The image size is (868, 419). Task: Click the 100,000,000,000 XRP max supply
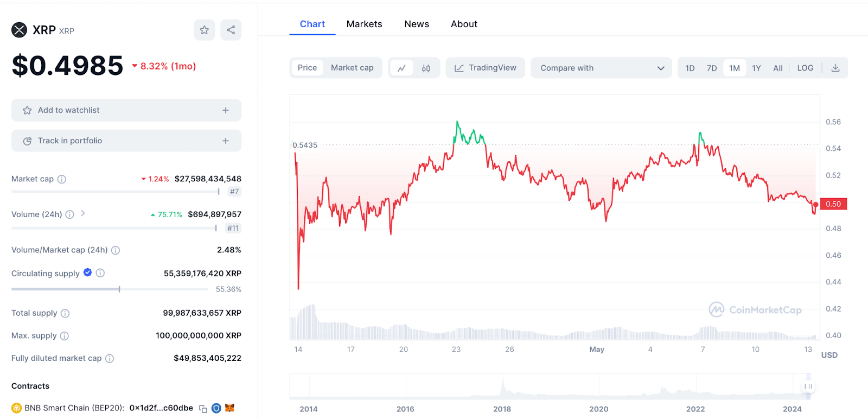pos(199,335)
